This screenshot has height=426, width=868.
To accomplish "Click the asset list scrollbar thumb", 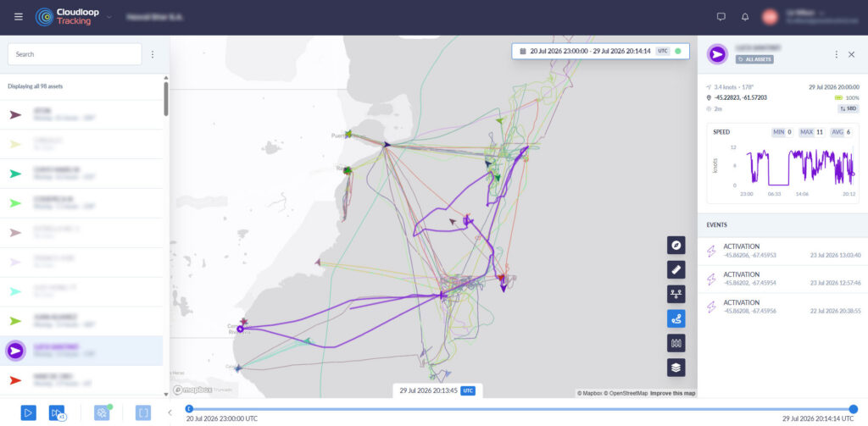I will coord(166,98).
